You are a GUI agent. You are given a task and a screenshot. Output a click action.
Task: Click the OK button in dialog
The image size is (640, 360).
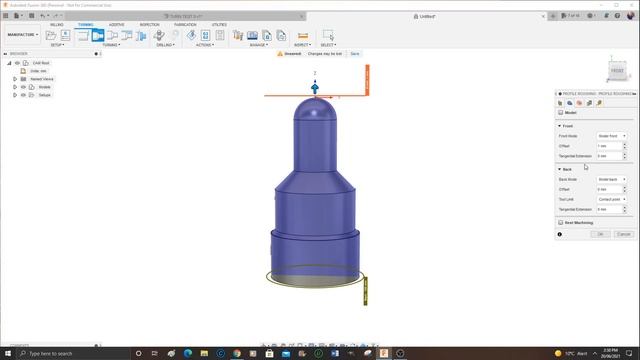pyautogui.click(x=600, y=234)
